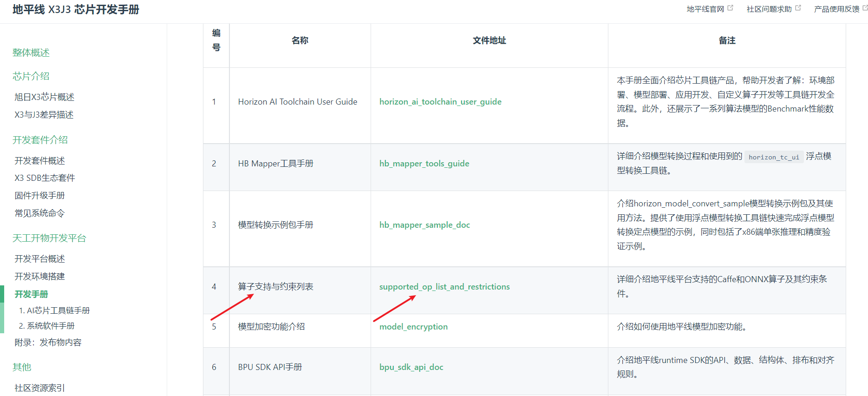Screen dimensions: 868x396
Task: Click the 地平线 X3J3 芯片开发手册 title
Action: point(76,10)
